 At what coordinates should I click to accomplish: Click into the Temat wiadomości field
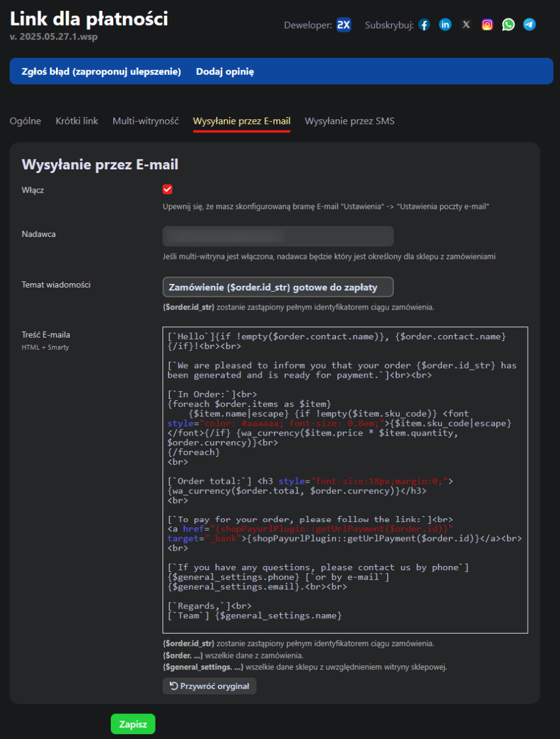(278, 287)
